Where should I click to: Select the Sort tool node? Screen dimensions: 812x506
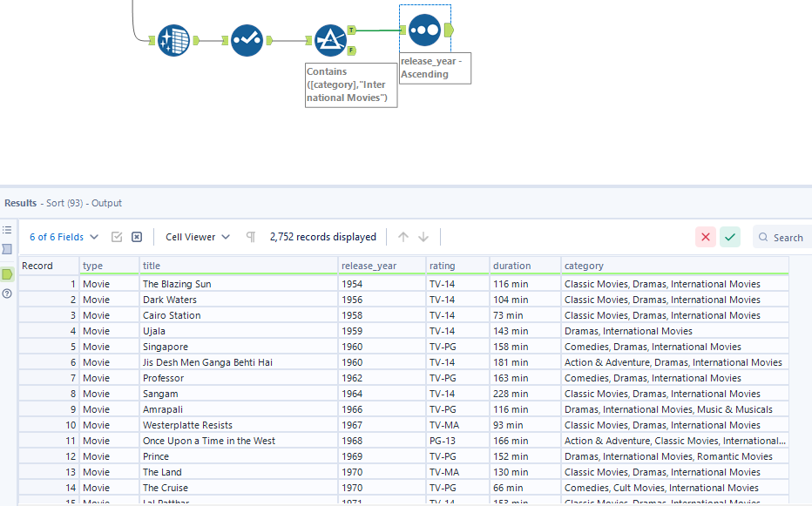424,30
